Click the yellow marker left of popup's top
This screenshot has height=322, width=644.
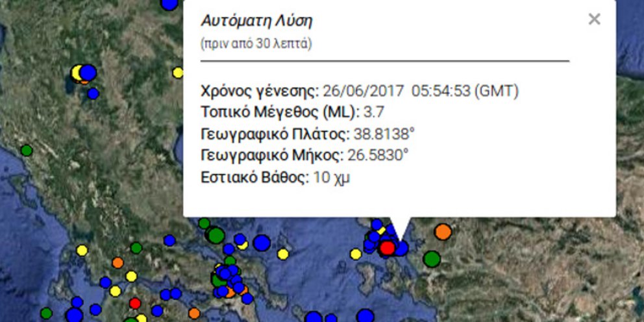(x=178, y=73)
